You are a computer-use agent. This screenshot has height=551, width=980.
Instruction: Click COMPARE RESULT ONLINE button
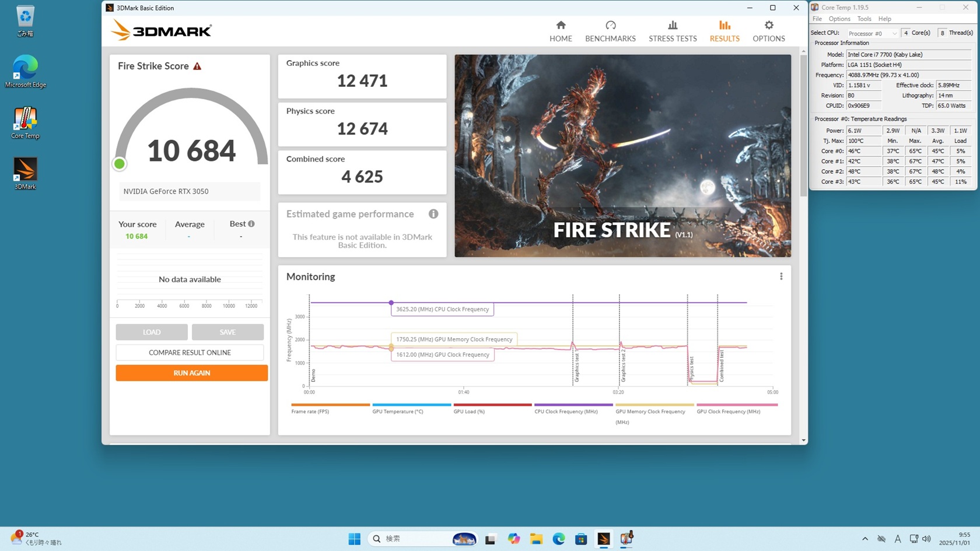pos(190,353)
